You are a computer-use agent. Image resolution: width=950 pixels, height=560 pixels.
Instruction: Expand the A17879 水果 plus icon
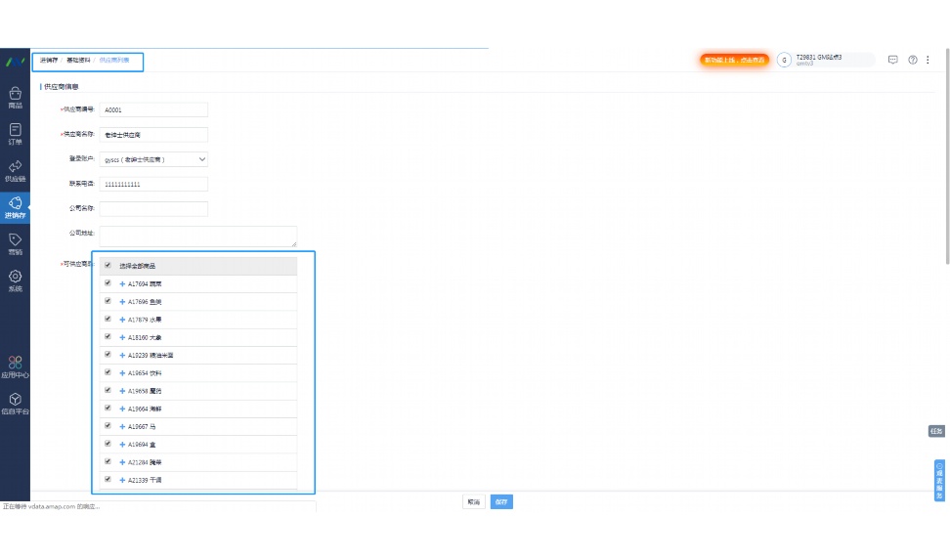click(122, 320)
